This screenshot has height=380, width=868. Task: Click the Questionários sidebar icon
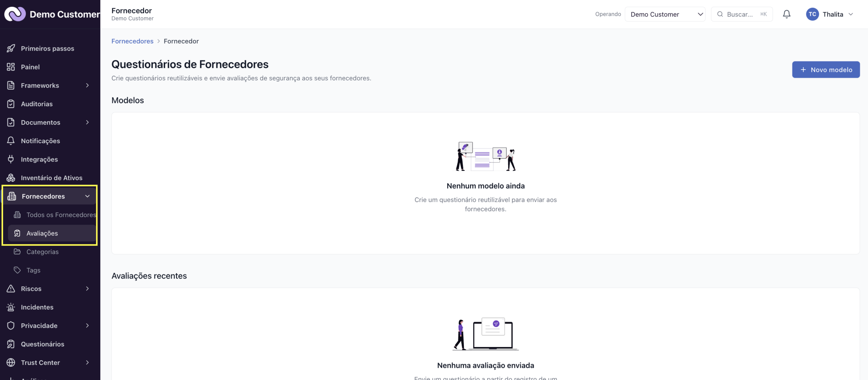point(11,344)
